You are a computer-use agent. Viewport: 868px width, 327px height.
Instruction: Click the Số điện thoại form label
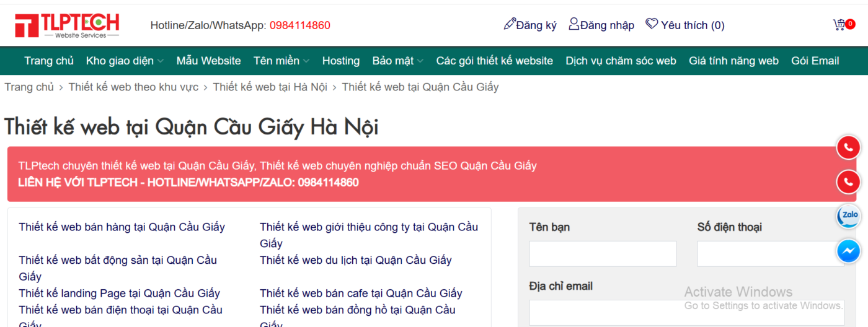pyautogui.click(x=729, y=227)
